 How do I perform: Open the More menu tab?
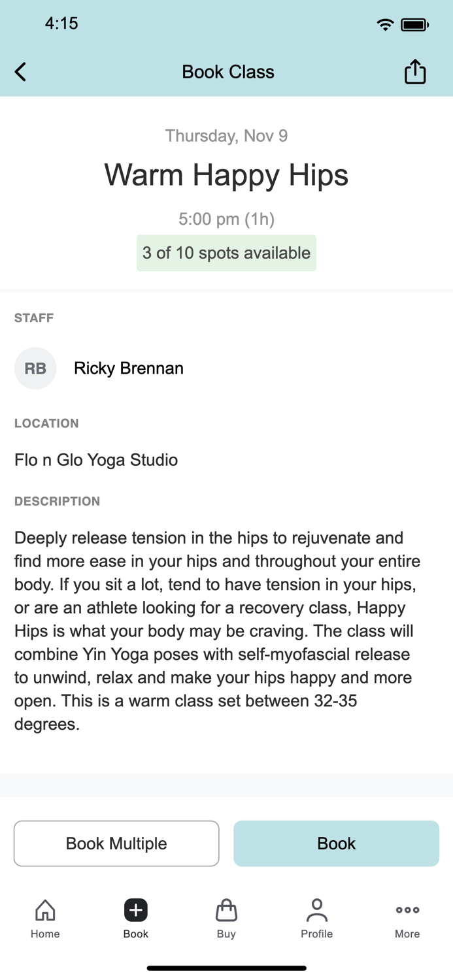pos(407,917)
